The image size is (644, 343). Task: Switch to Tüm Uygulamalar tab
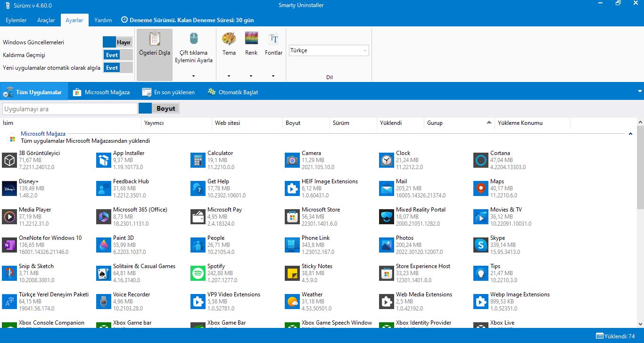tap(34, 92)
